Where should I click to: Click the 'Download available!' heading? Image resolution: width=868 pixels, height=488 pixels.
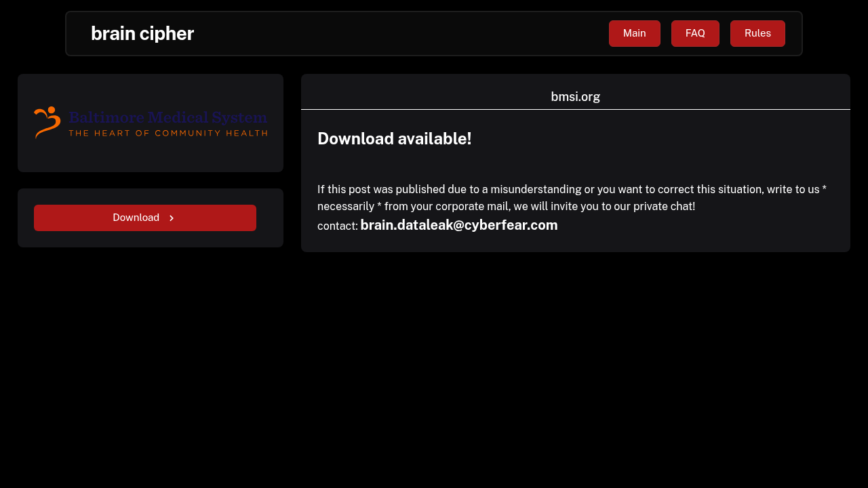coord(394,138)
